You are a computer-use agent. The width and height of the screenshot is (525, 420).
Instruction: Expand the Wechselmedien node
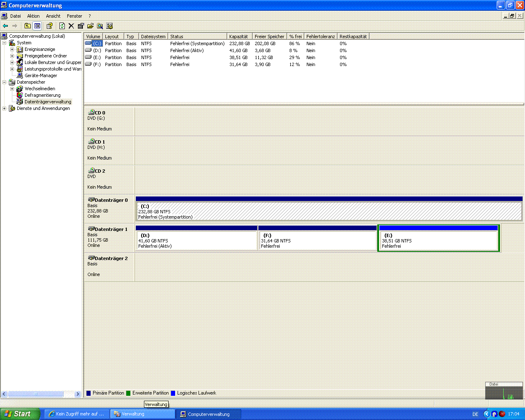coord(12,89)
